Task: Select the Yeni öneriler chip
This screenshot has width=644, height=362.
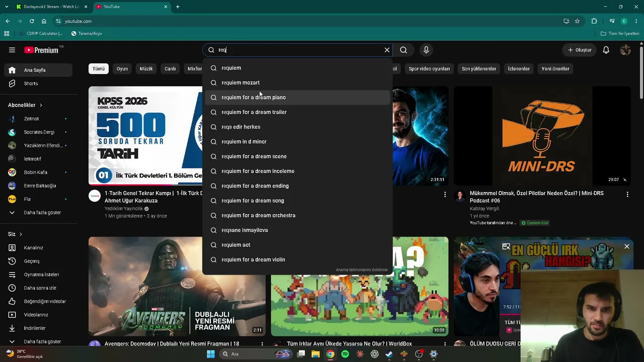Action: (x=555, y=69)
